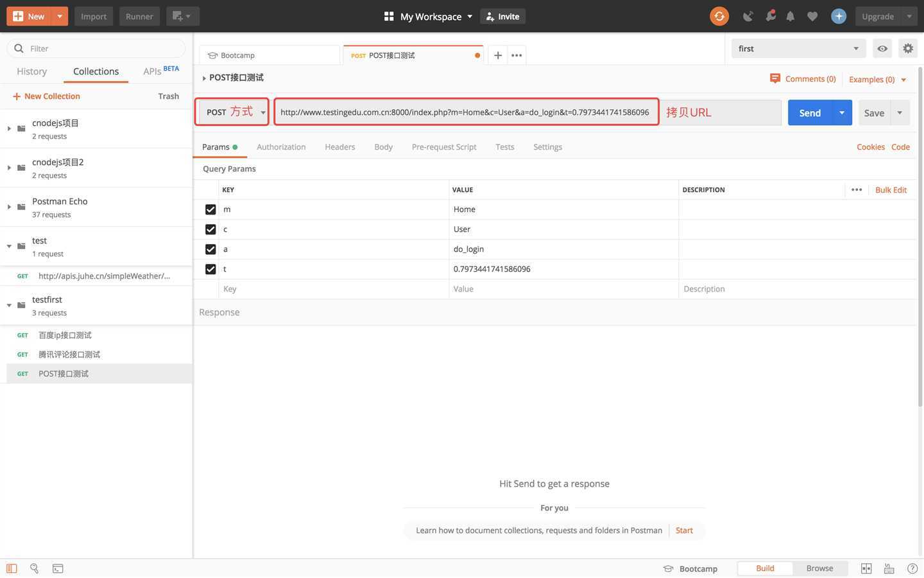924x578 pixels.
Task: Open the Tests tab
Action: (505, 147)
